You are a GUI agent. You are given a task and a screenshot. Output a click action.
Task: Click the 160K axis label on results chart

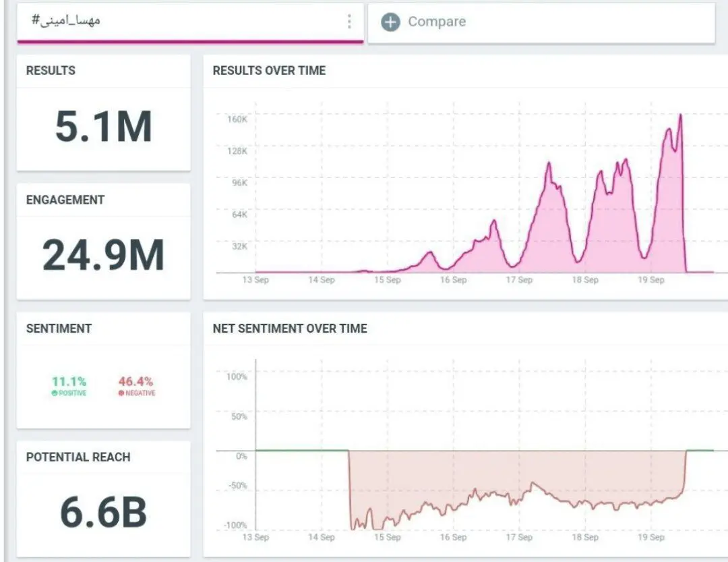tap(237, 119)
